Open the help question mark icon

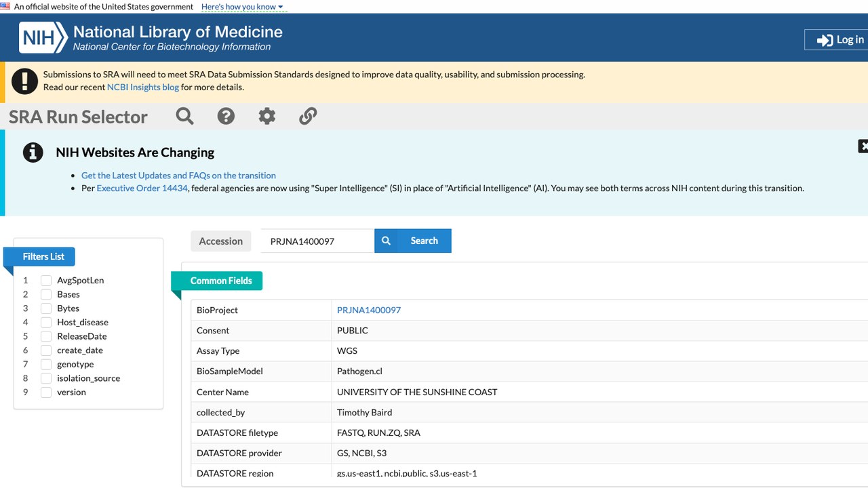(226, 116)
